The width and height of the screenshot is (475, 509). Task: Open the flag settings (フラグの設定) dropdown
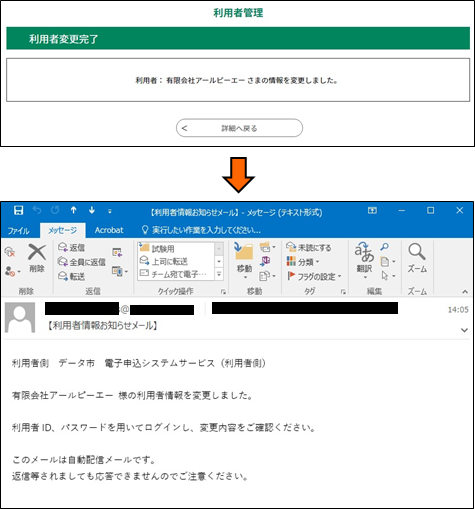tap(314, 276)
